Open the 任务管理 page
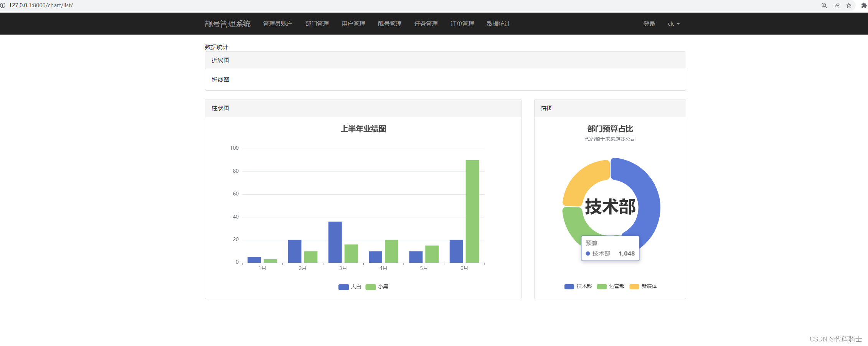Screen dimensions: 868x346 [x=426, y=24]
